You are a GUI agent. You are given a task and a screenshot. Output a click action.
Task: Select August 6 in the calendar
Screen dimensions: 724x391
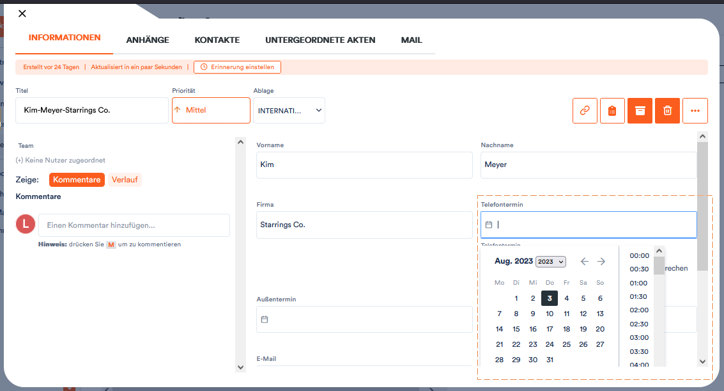tap(600, 298)
